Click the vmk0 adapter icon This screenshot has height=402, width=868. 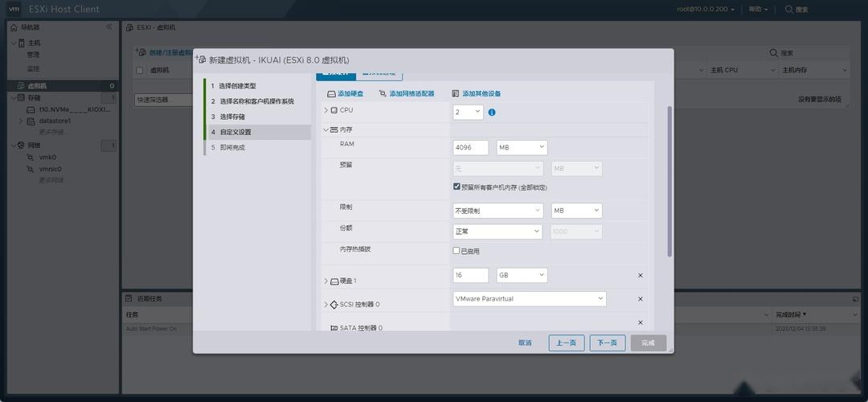coord(31,158)
